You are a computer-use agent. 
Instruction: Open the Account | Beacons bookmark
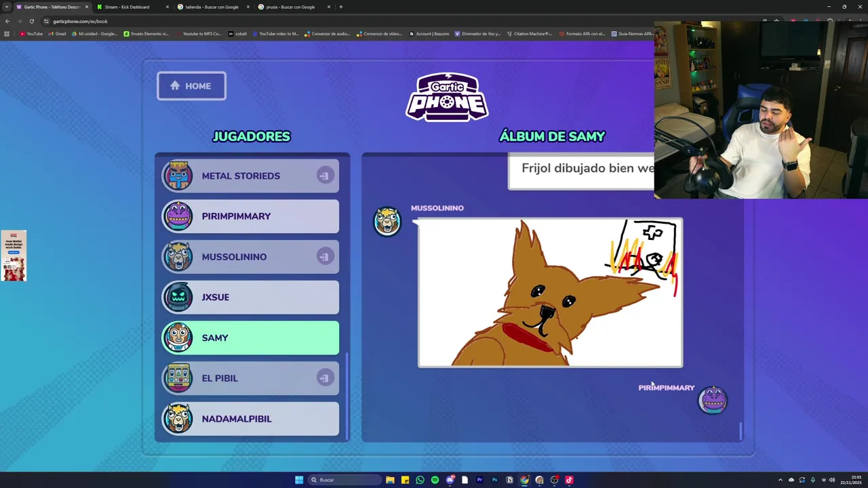point(429,34)
